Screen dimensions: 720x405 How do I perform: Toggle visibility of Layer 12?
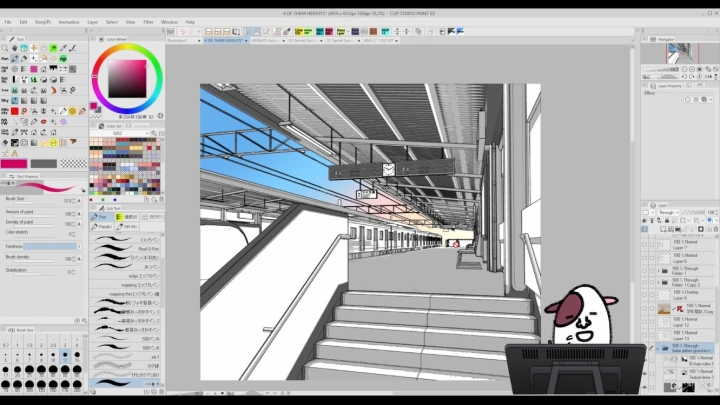646,322
